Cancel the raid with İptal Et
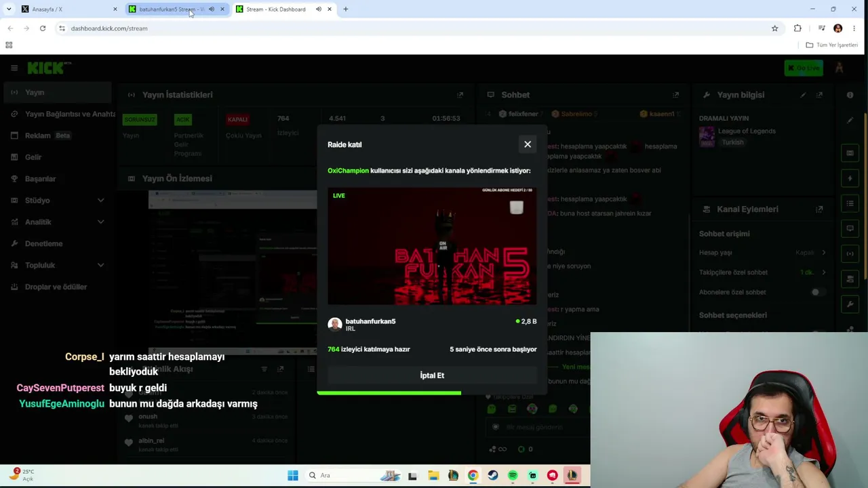Screen dimensions: 868x488 pyautogui.click(x=432, y=375)
